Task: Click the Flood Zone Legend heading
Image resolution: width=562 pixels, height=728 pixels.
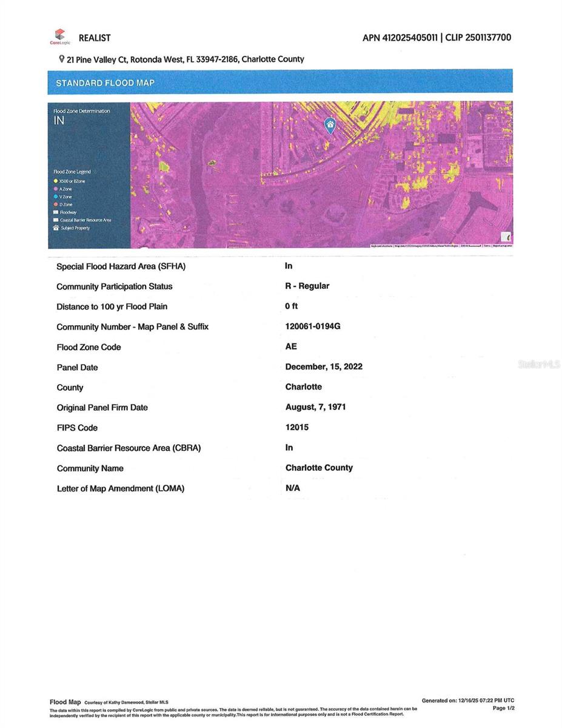Action: (72, 172)
